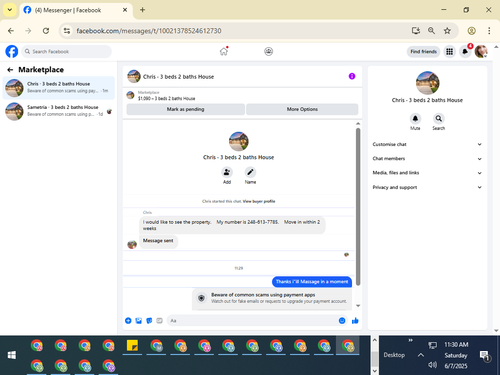The image size is (500, 375).
Task: Search in conversation using the magnifier icon
Action: pos(439,118)
